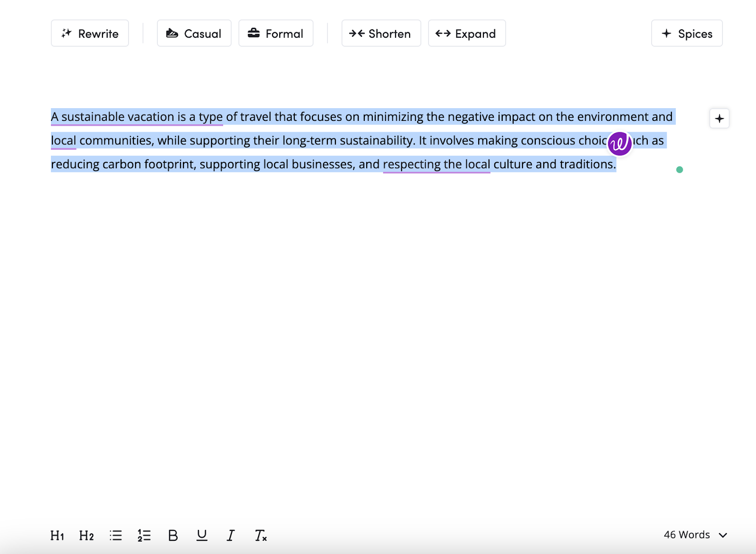Open the 46 Words count dropdown
756x554 pixels.
(687, 535)
